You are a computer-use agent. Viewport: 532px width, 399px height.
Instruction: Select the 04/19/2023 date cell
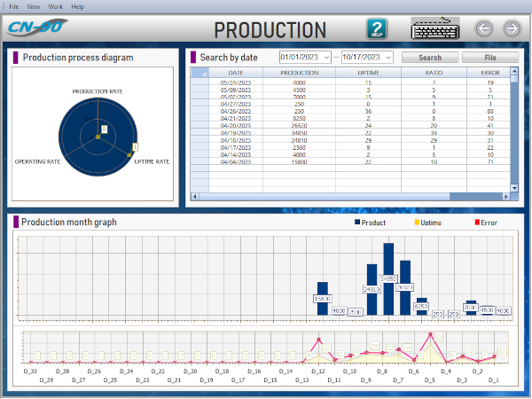pos(236,133)
